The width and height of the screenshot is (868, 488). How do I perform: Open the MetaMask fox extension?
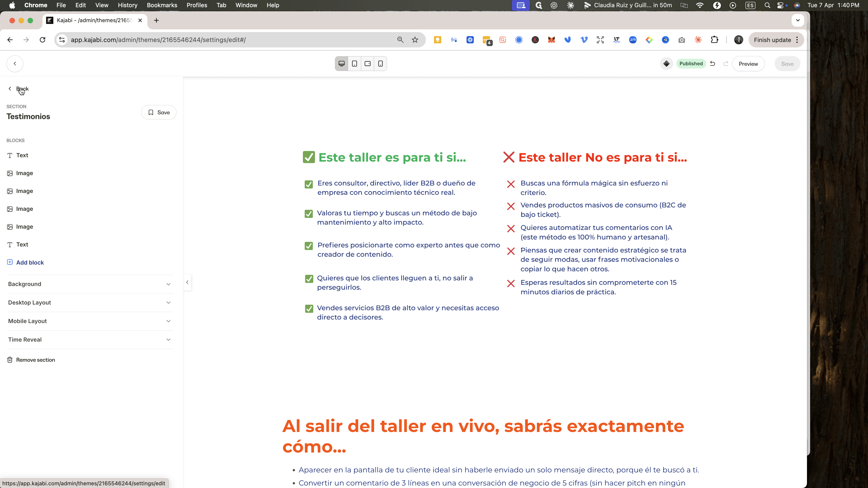(x=551, y=40)
